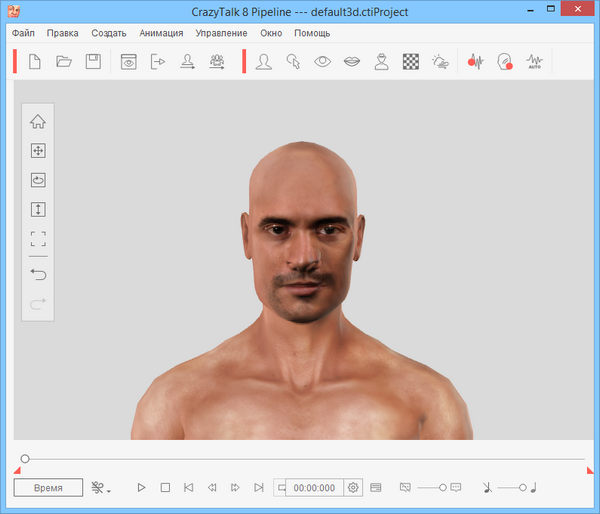Click the Preview eye window icon

click(128, 62)
